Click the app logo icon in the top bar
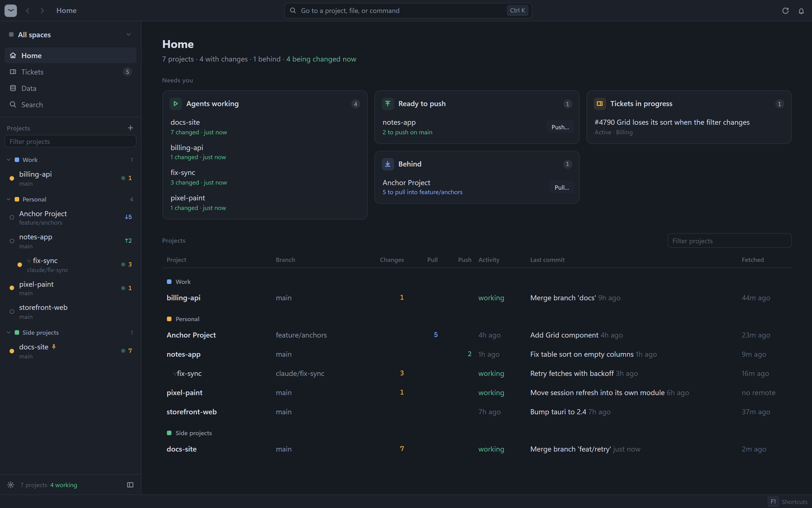 tap(11, 10)
